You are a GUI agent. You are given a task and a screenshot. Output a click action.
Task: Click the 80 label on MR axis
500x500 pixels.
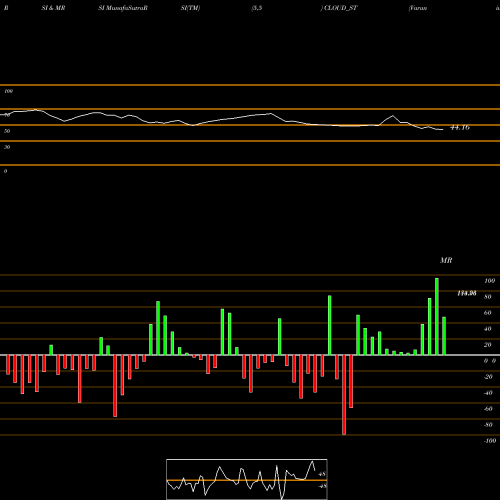[488, 297]
